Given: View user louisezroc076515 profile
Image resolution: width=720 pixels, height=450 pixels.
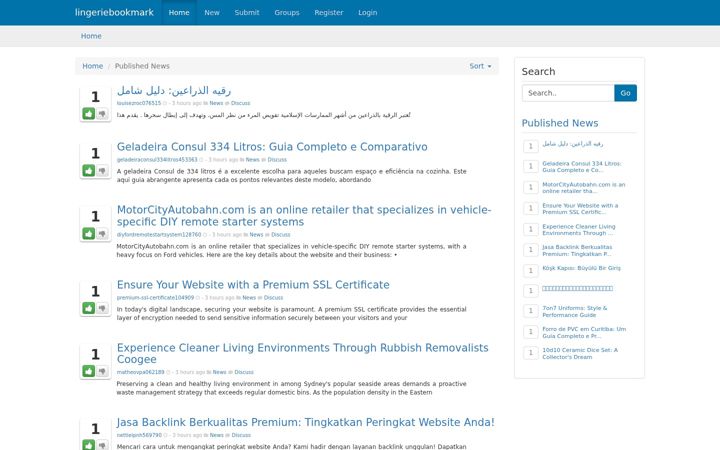Looking at the screenshot, I should 139,103.
